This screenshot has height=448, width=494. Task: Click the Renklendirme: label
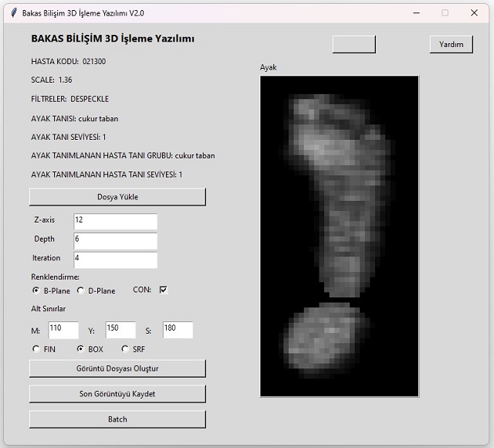point(55,277)
